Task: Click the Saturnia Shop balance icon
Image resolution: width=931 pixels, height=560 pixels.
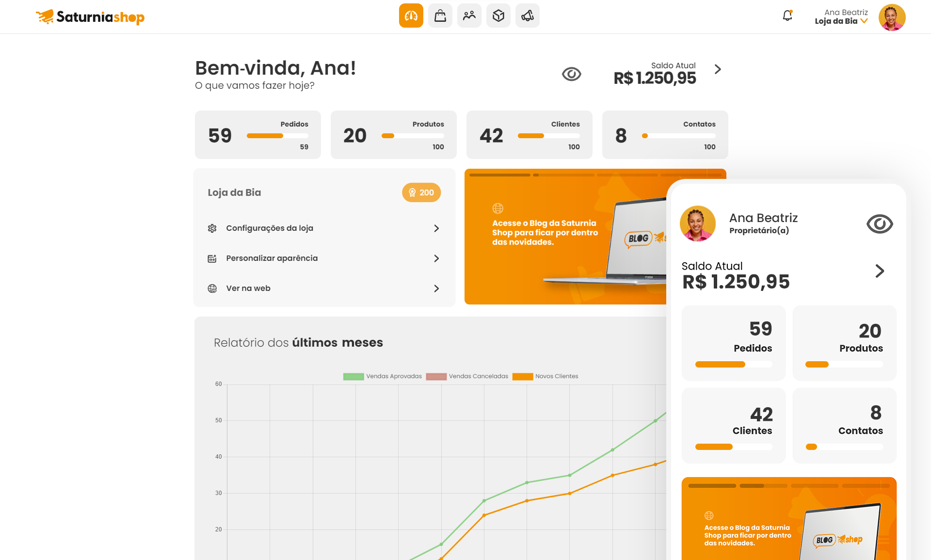Action: [x=572, y=74]
